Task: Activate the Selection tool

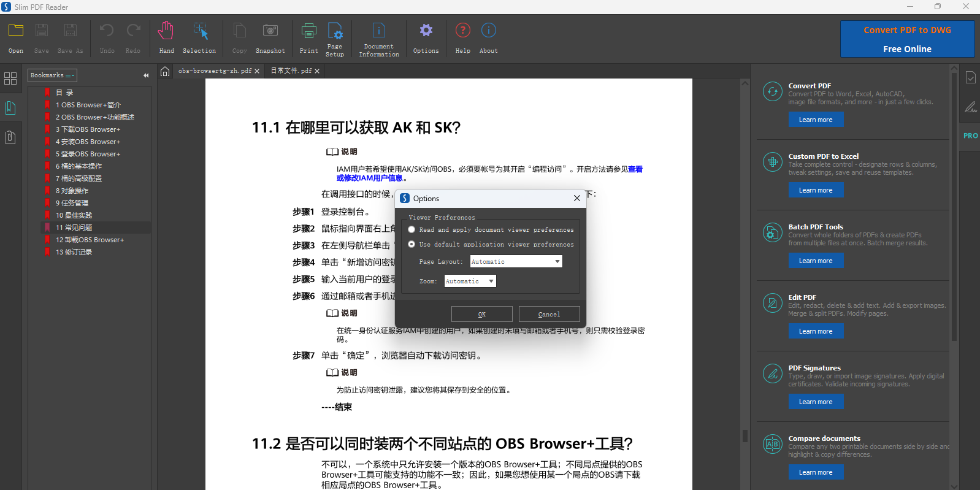Action: tap(199, 31)
